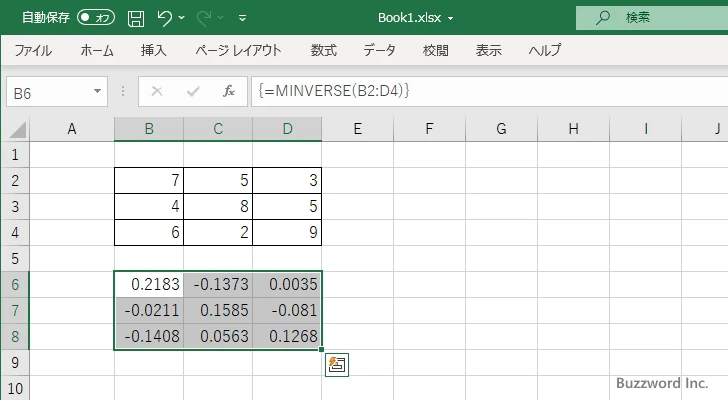Open Book1.xlsx title dropdown arrow
Screen dimensions: 728x400
[450, 19]
